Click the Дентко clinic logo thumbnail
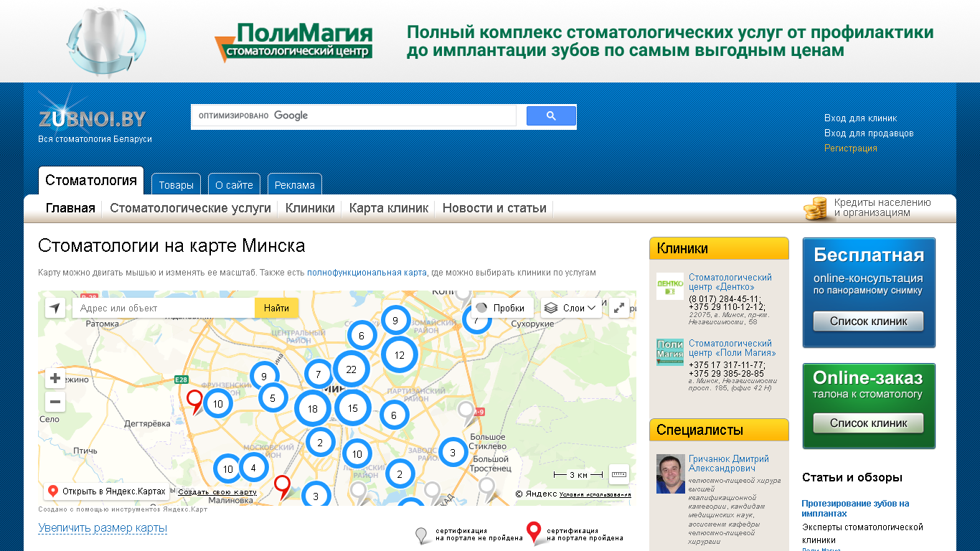 [670, 286]
